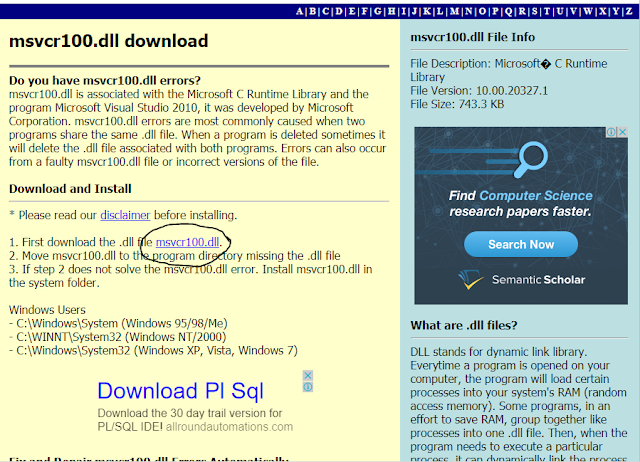Viewport: 640px width, 462px height.
Task: Click the 'Download and Install' heading
Action: [70, 189]
